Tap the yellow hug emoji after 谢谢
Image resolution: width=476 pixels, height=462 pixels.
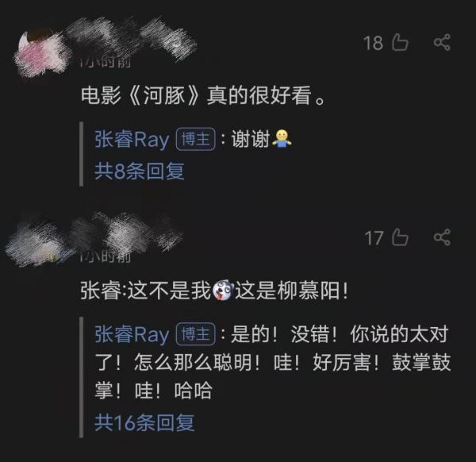(282, 139)
